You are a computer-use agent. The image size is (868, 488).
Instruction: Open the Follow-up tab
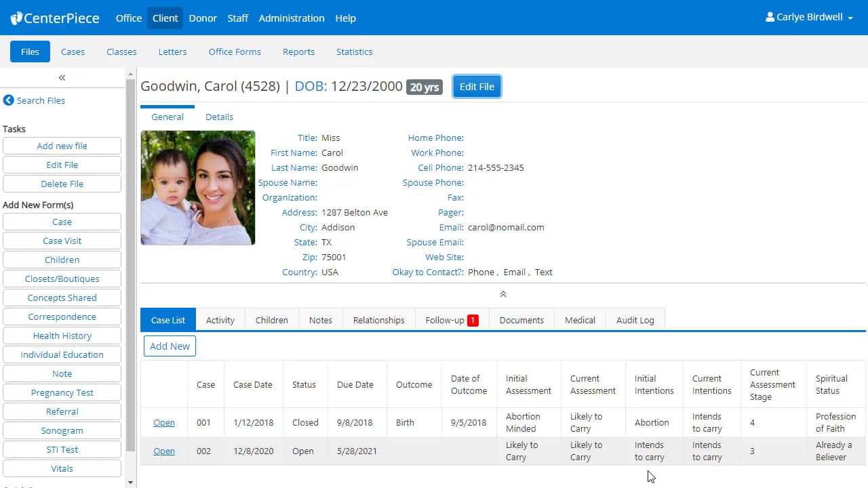[452, 320]
